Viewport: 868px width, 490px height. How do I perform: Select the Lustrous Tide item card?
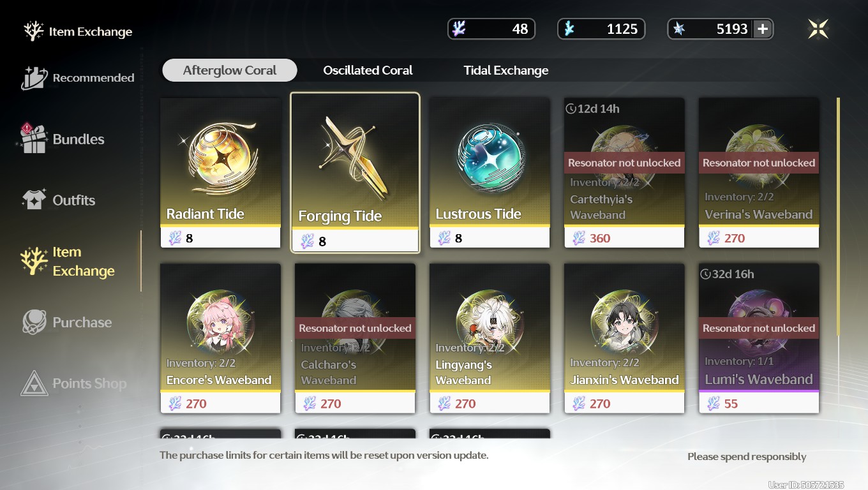490,173
